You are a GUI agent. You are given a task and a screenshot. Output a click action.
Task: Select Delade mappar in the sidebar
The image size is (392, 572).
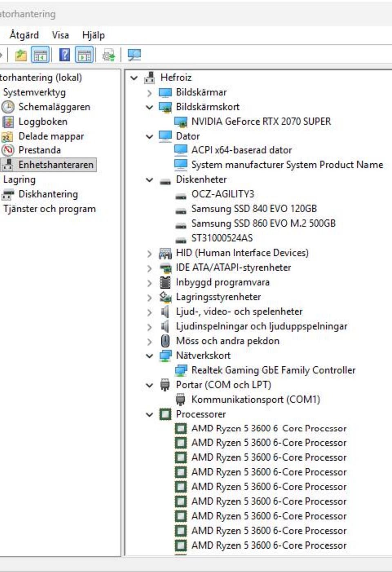[51, 136]
